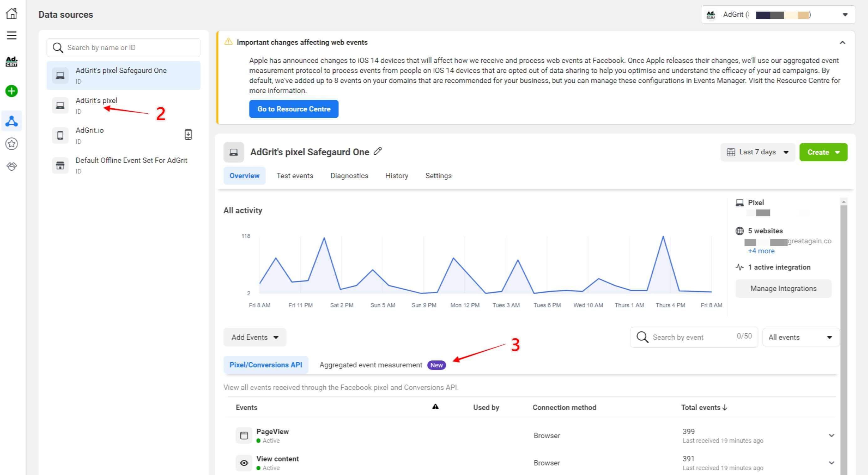Click the 399 total events value

(688, 431)
